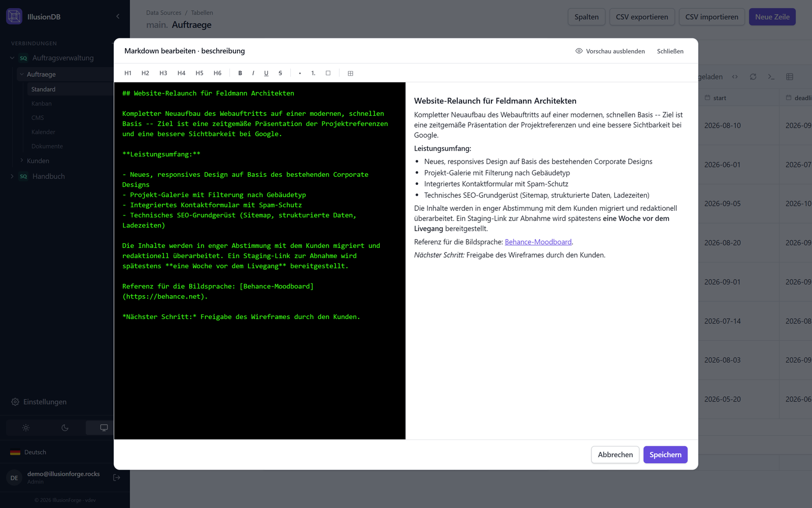Expand the Kunden tree node
Image resolution: width=812 pixels, height=508 pixels.
pyautogui.click(x=22, y=161)
